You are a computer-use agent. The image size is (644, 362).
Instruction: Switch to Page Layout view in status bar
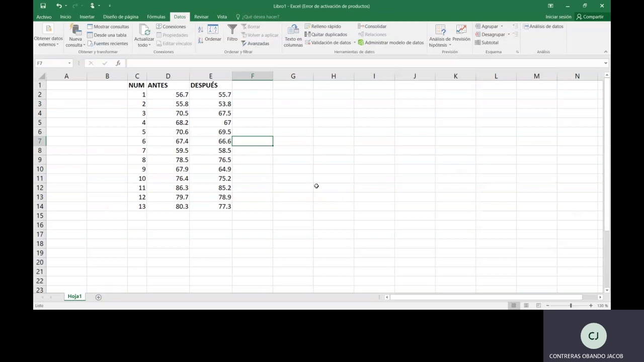pos(526,306)
